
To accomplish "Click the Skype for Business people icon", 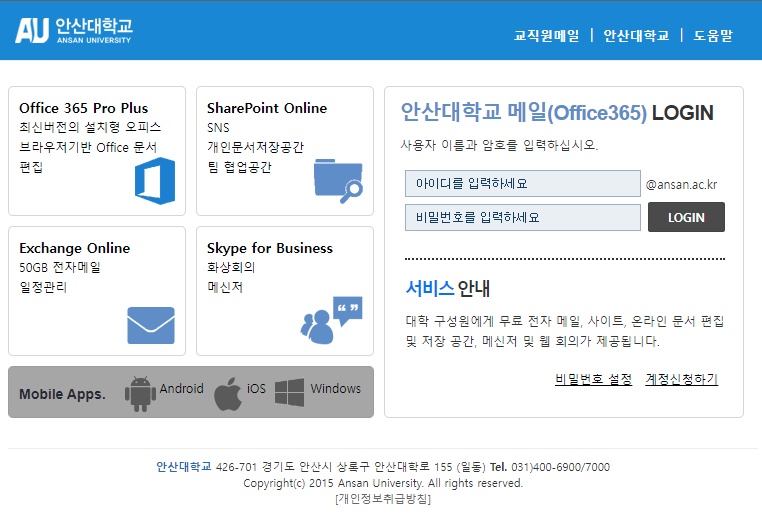I will pos(331,320).
